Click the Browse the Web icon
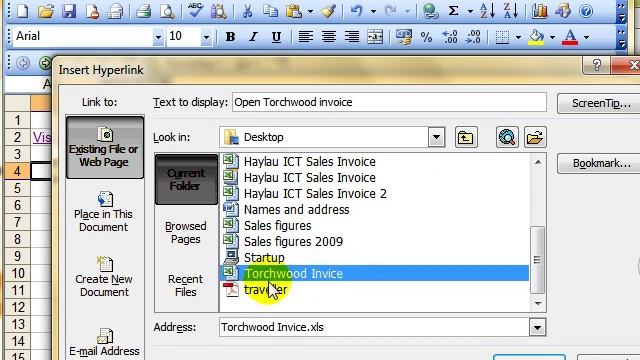Viewport: 640px width, 360px height. point(507,137)
